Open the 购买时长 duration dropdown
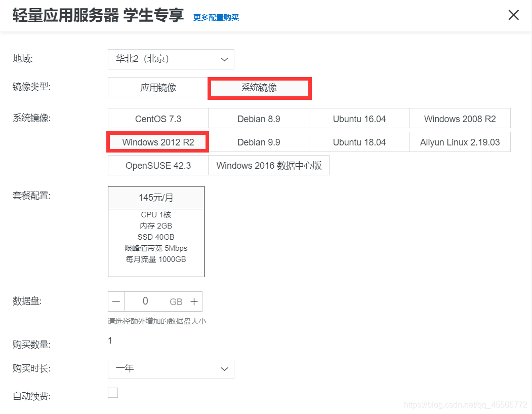Image resolution: width=532 pixels, height=414 pixels. pos(171,369)
